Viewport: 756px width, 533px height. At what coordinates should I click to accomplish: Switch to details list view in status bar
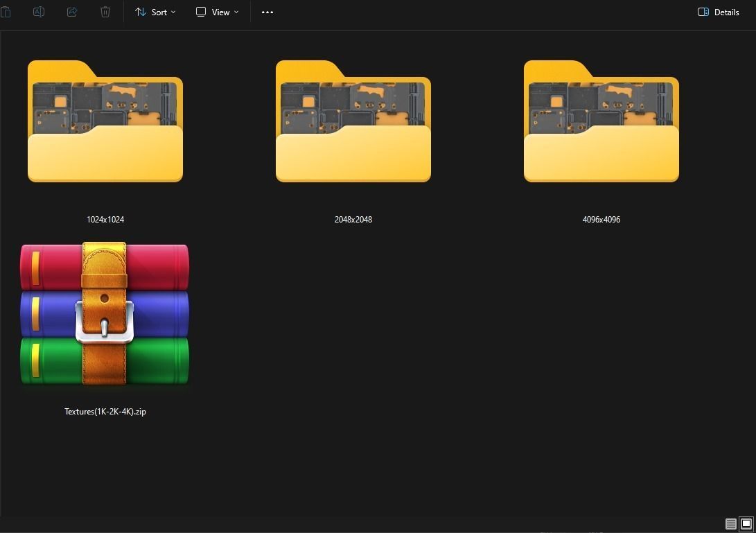point(730,524)
